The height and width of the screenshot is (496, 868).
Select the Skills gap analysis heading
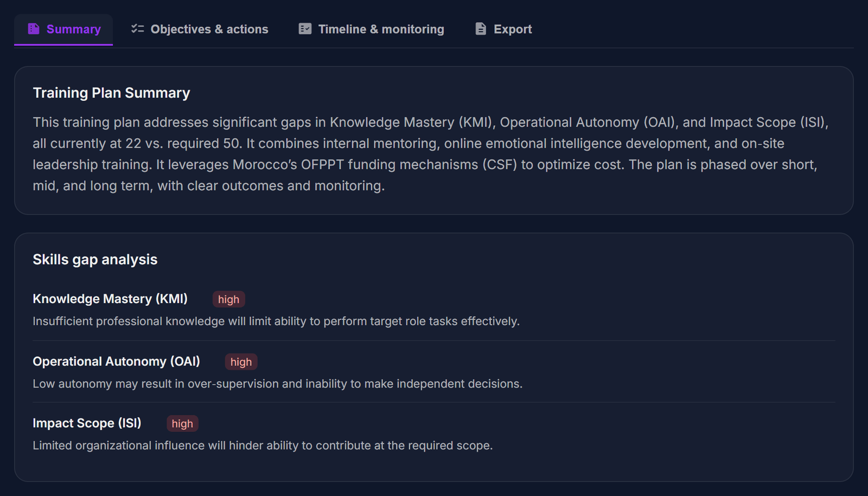tap(95, 260)
